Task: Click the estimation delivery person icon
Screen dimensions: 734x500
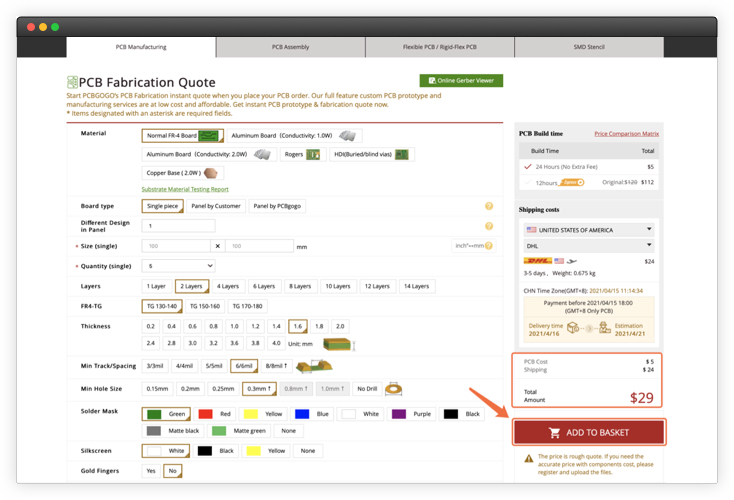Action: tap(605, 327)
